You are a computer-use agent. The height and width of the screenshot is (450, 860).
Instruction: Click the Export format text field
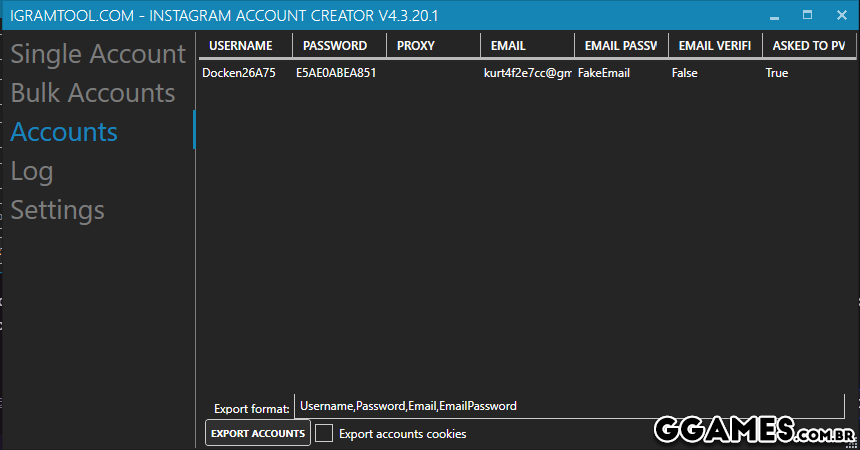click(x=568, y=406)
